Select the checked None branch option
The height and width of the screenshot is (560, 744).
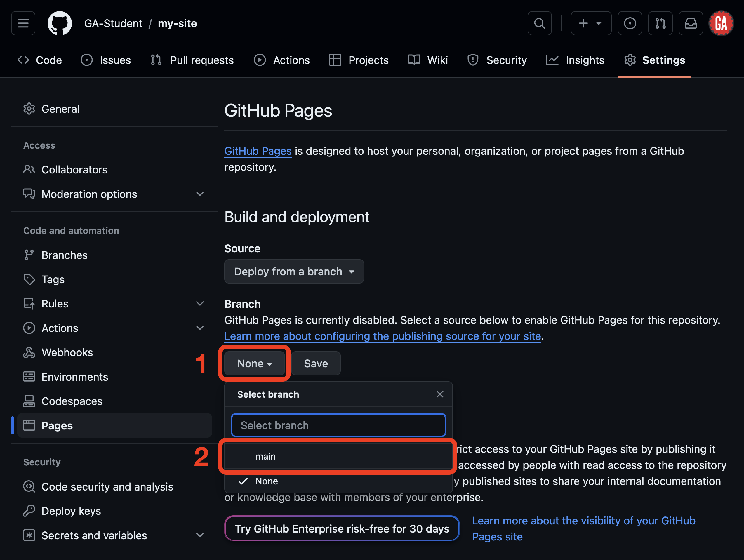[x=266, y=481]
